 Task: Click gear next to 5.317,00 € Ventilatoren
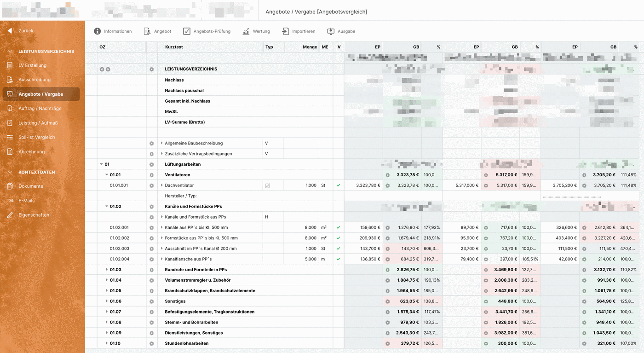coord(486,175)
